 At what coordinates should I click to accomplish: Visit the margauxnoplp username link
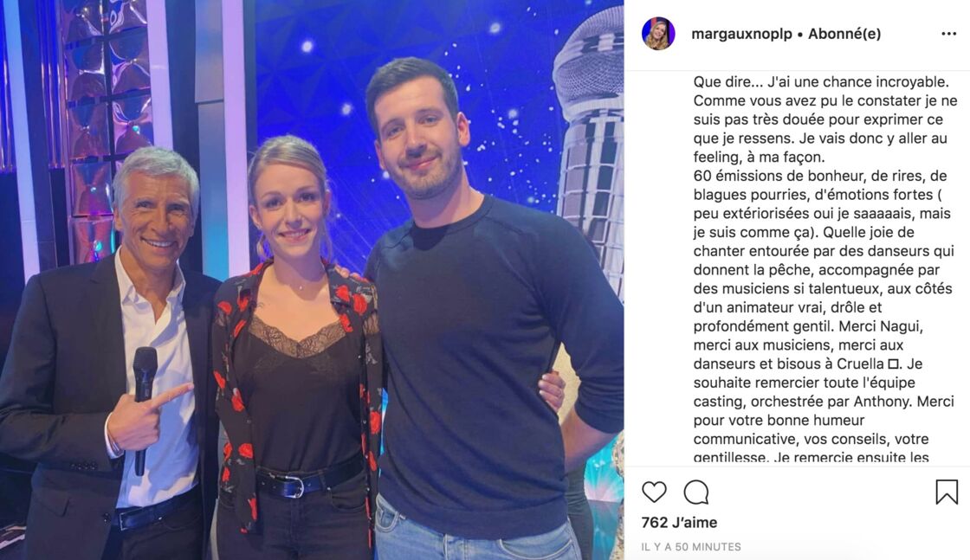click(x=741, y=34)
